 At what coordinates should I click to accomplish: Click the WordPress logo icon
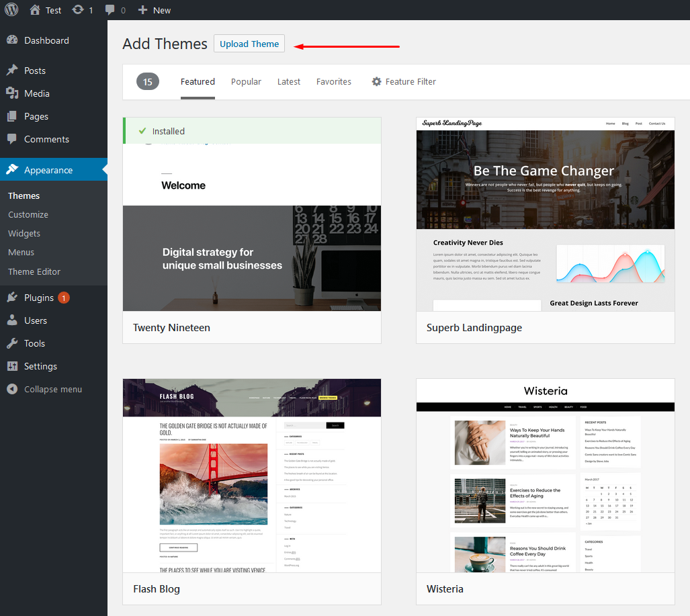[x=11, y=10]
